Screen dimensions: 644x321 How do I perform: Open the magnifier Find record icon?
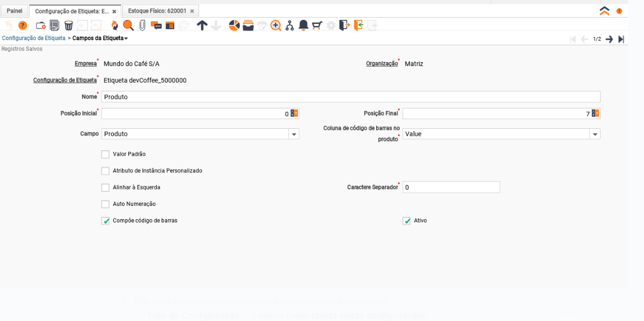128,25
